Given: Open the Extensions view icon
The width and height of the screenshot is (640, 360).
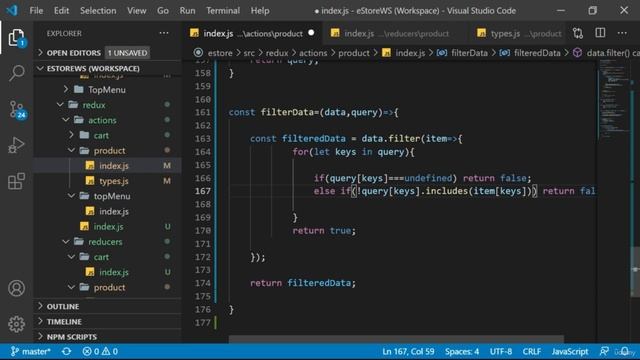Looking at the screenshot, I should (x=16, y=181).
